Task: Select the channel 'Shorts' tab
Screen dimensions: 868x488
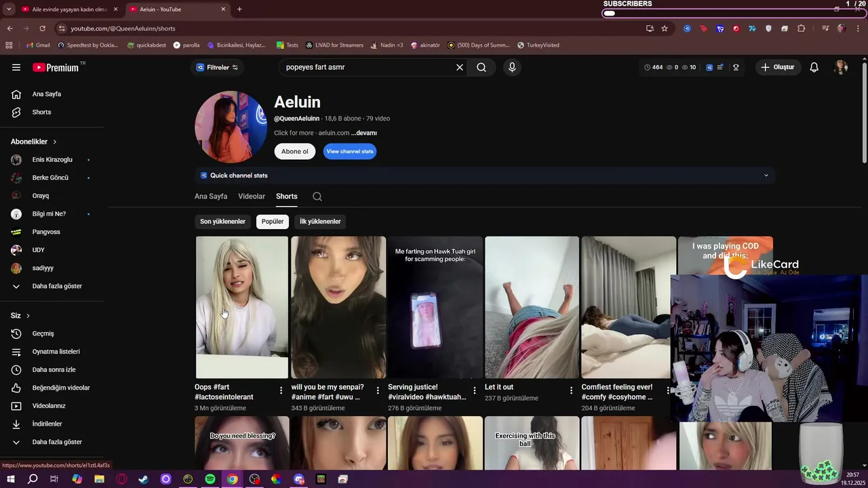Action: 287,197
